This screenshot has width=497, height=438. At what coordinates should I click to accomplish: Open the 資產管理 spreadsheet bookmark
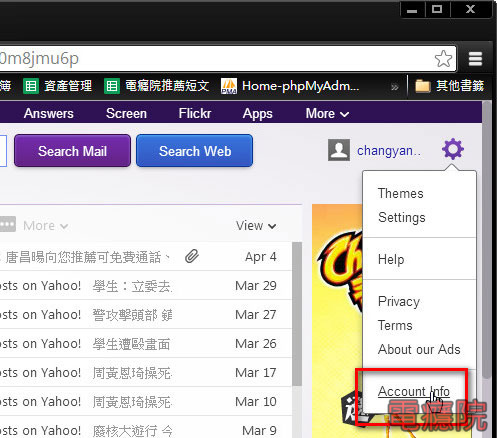[57, 86]
